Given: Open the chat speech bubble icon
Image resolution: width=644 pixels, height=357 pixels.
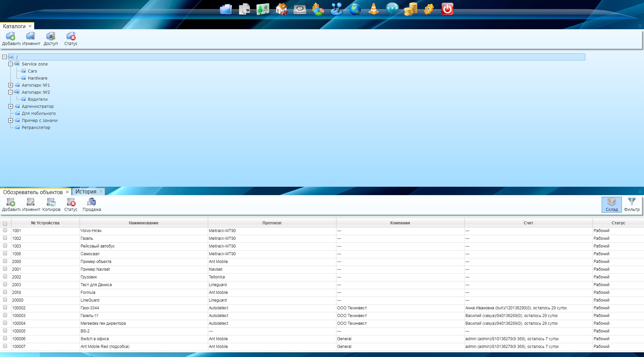Looking at the screenshot, I should [x=392, y=9].
